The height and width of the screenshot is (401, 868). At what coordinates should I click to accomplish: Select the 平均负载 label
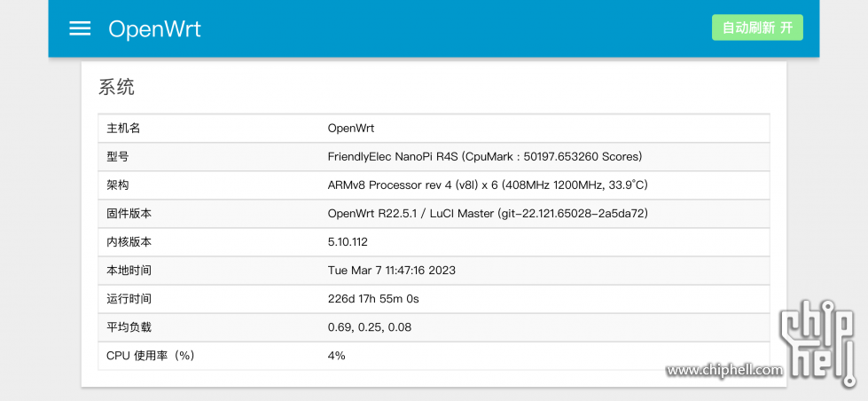click(x=129, y=327)
